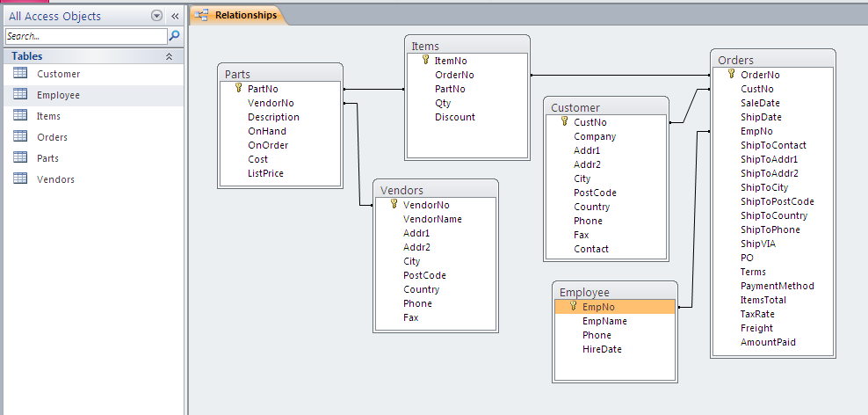Select the ShipToContact field in Orders
The height and width of the screenshot is (415, 868).
click(773, 145)
